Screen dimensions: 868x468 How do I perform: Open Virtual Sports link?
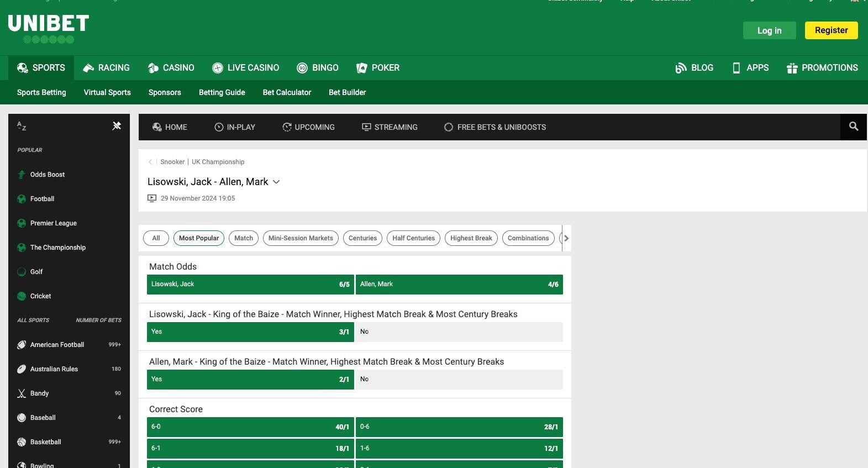coord(107,92)
